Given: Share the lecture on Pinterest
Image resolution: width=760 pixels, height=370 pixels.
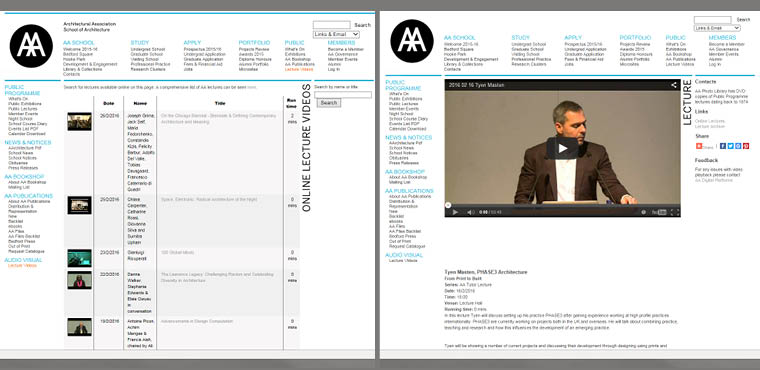Looking at the screenshot, I should click(746, 146).
